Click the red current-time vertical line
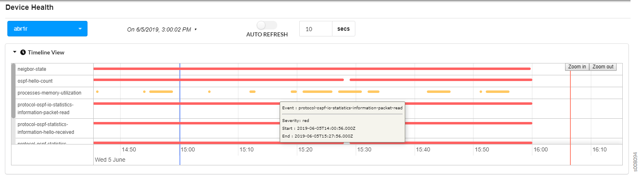Screen dimensions: 644x176 point(570,123)
